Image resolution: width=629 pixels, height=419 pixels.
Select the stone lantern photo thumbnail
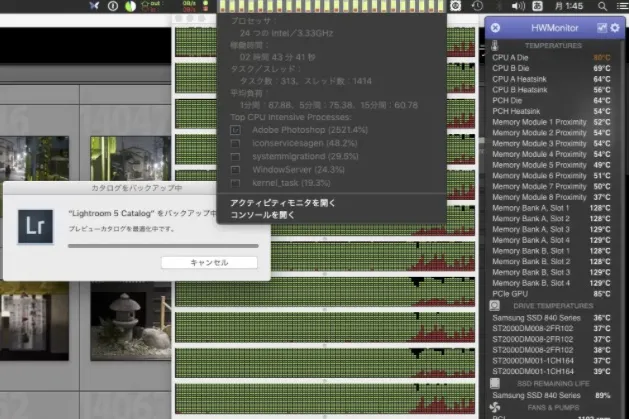[x=131, y=320]
